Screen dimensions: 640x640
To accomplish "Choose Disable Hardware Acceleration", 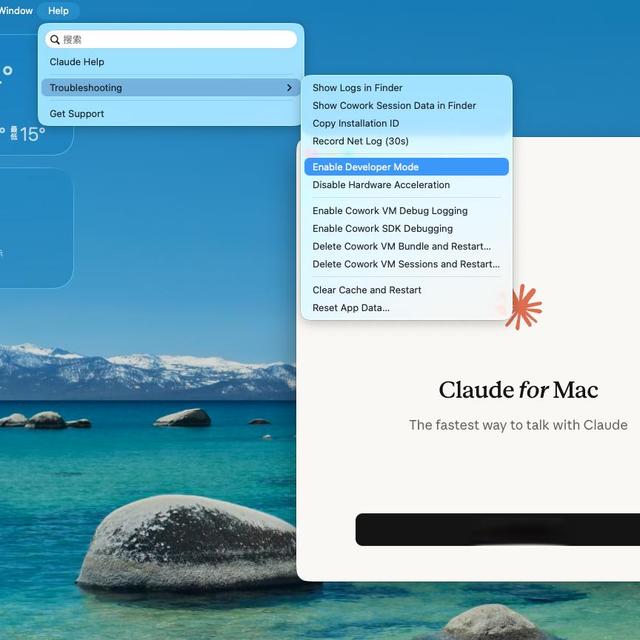I will pyautogui.click(x=406, y=185).
